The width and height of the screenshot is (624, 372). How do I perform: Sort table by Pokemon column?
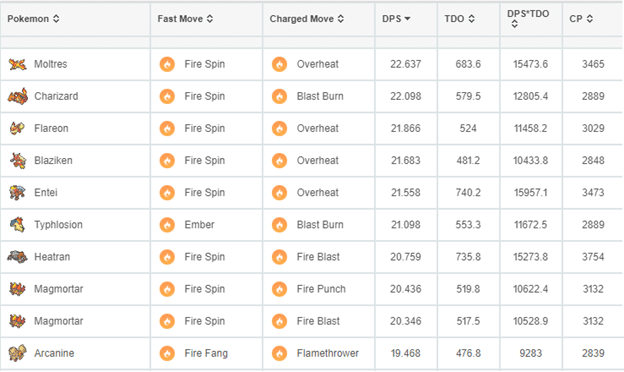pyautogui.click(x=34, y=19)
